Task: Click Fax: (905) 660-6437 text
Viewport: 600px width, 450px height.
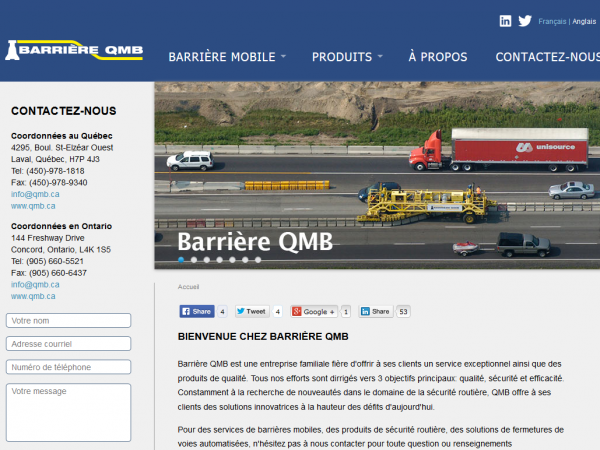Action: click(x=49, y=273)
